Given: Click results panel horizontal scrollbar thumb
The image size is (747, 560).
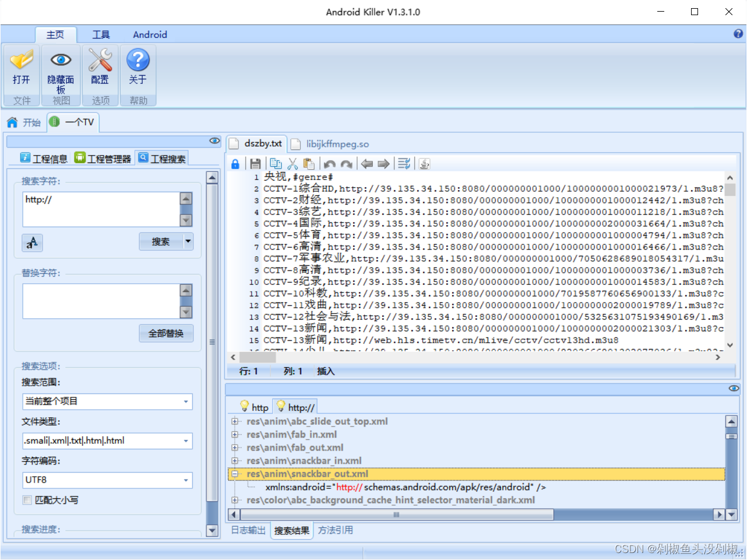Looking at the screenshot, I should pyautogui.click(x=396, y=515).
